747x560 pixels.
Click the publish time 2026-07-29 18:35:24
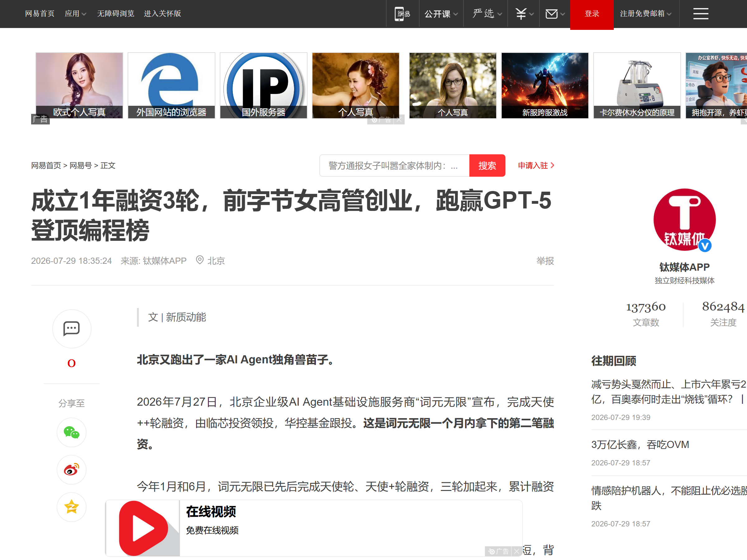71,261
